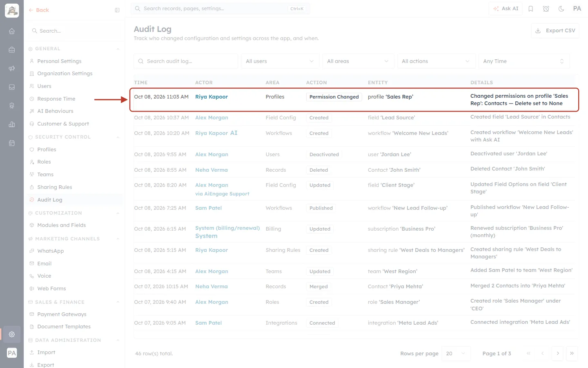
Task: Click the settings gear icon in the left rail
Action: (12, 334)
